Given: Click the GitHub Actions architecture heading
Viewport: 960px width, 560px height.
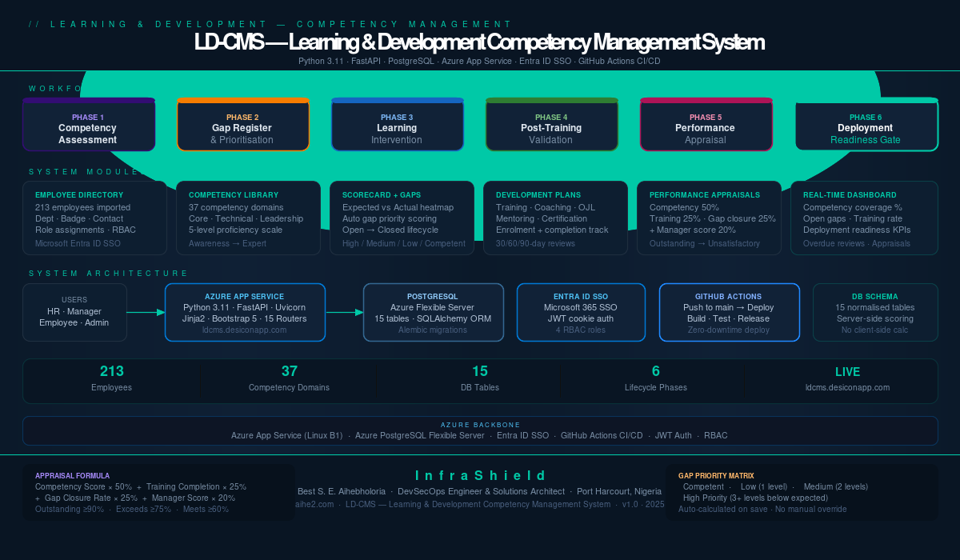Looking at the screenshot, I should [x=729, y=296].
